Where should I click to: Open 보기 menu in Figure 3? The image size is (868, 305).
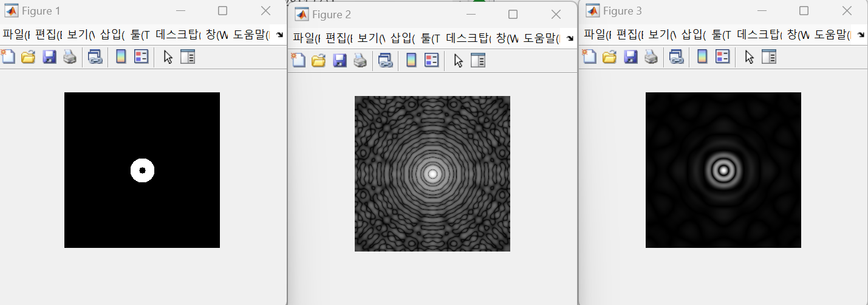click(x=663, y=35)
